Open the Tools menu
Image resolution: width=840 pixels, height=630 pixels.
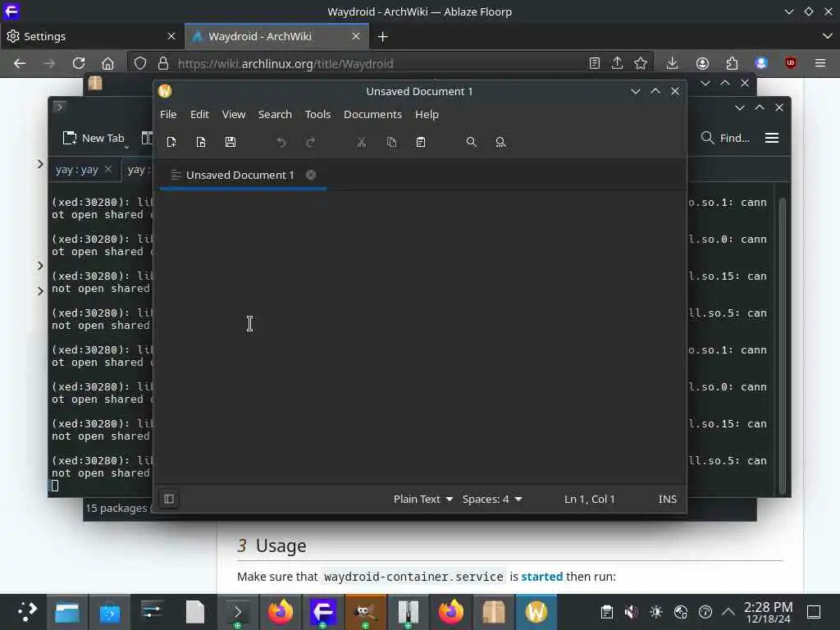click(x=317, y=114)
